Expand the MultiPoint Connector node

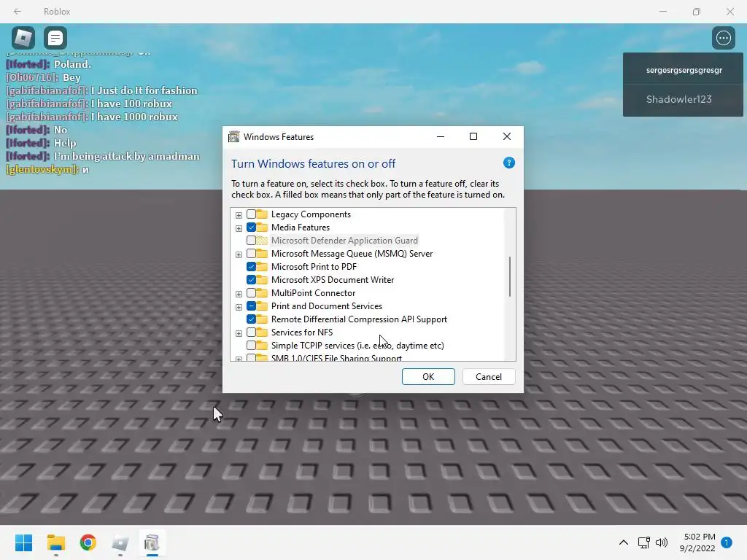(x=239, y=294)
